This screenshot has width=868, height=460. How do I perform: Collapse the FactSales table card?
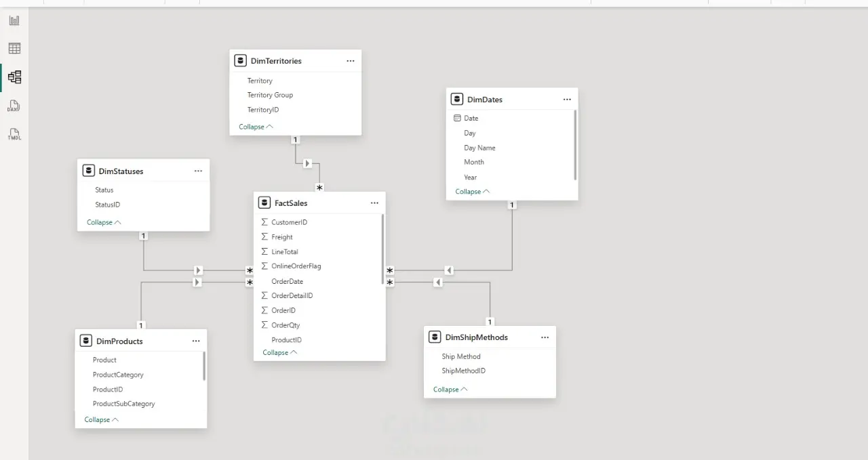(279, 352)
